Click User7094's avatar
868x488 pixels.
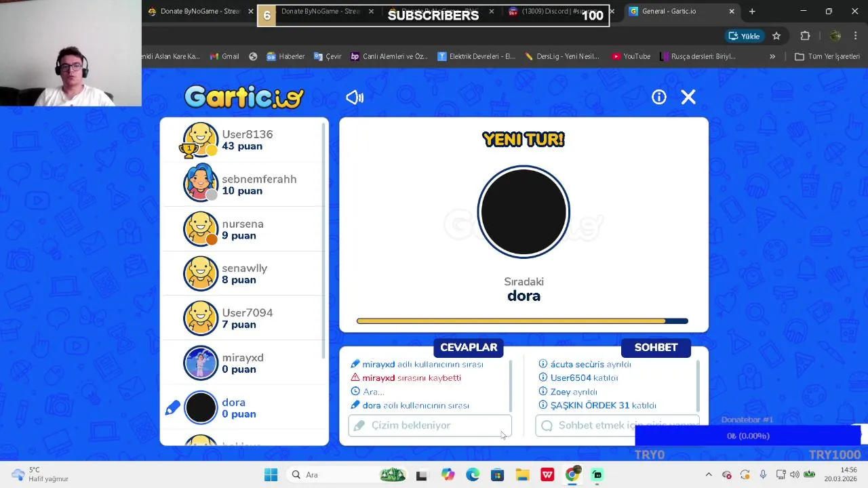[201, 318]
